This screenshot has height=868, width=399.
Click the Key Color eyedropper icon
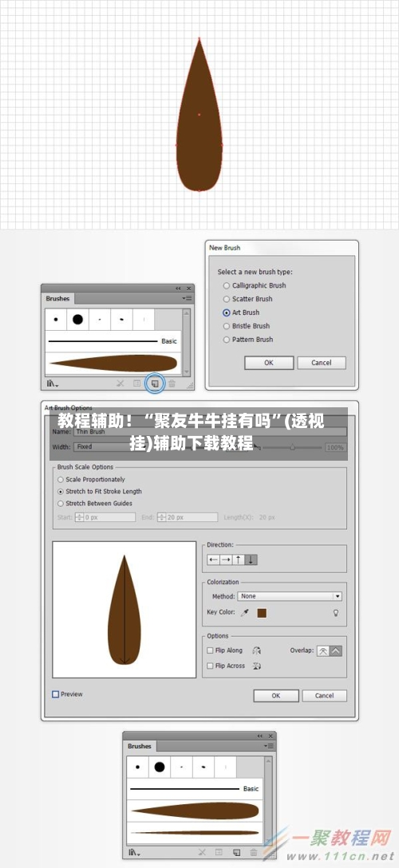click(x=245, y=613)
